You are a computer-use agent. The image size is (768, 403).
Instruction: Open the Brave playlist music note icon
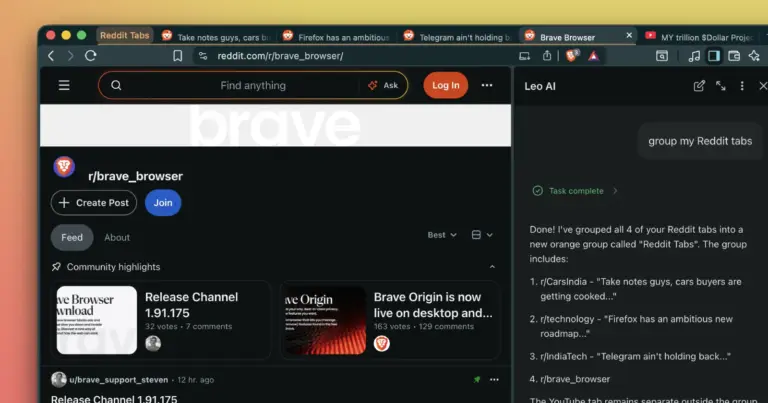[x=694, y=56]
